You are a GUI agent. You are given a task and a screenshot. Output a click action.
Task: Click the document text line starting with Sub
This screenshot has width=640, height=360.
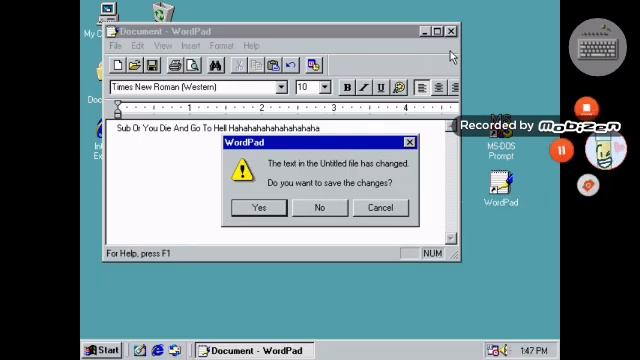[218, 128]
